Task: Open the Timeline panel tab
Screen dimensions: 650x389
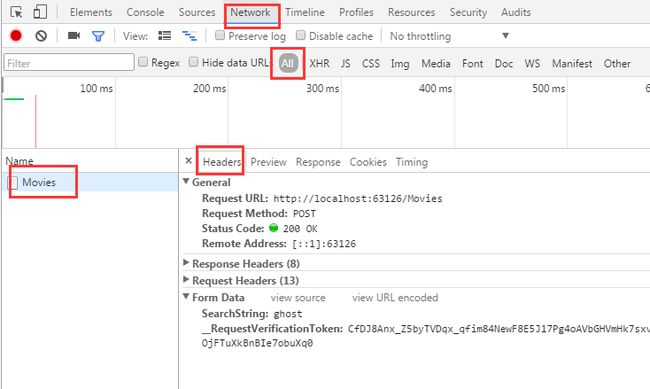Action: [305, 12]
